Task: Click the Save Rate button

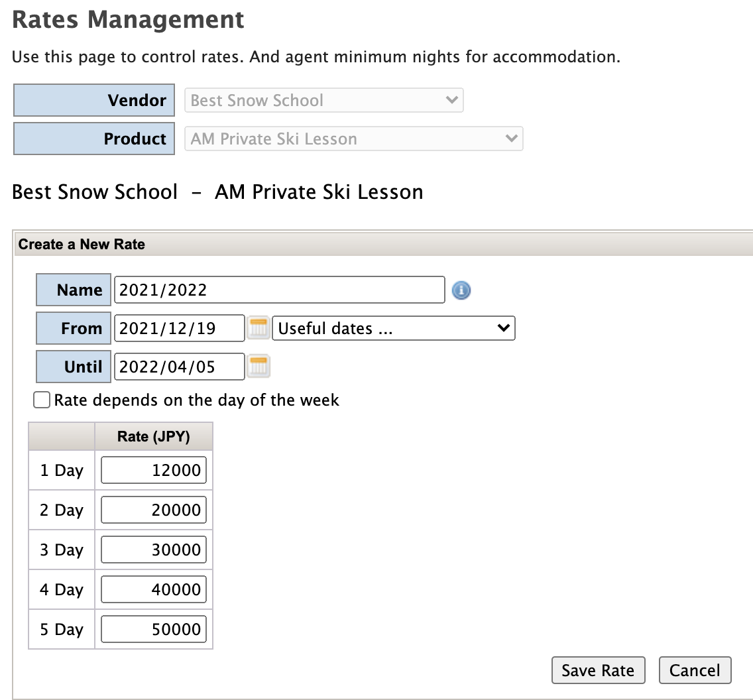Action: (x=597, y=670)
